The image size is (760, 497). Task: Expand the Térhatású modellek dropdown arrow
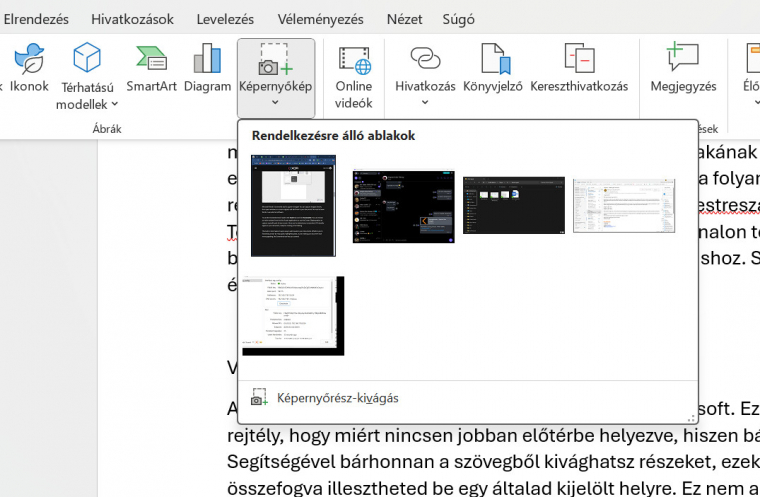[x=115, y=104]
